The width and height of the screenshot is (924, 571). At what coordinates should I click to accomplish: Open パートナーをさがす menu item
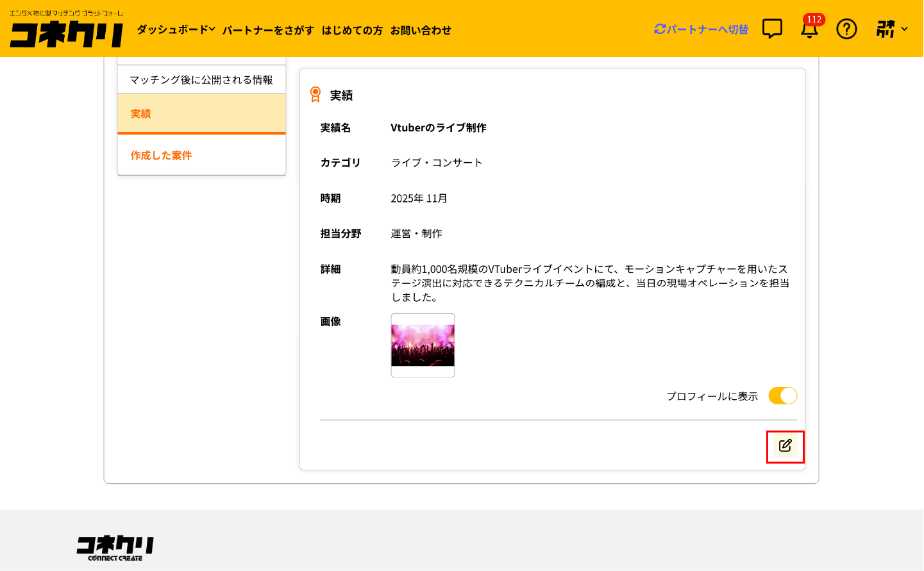pos(268,30)
